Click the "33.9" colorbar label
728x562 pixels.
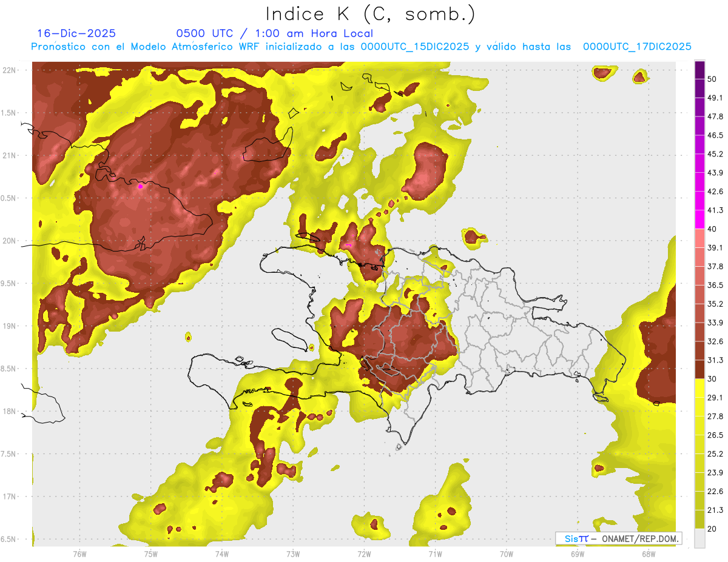coord(715,323)
